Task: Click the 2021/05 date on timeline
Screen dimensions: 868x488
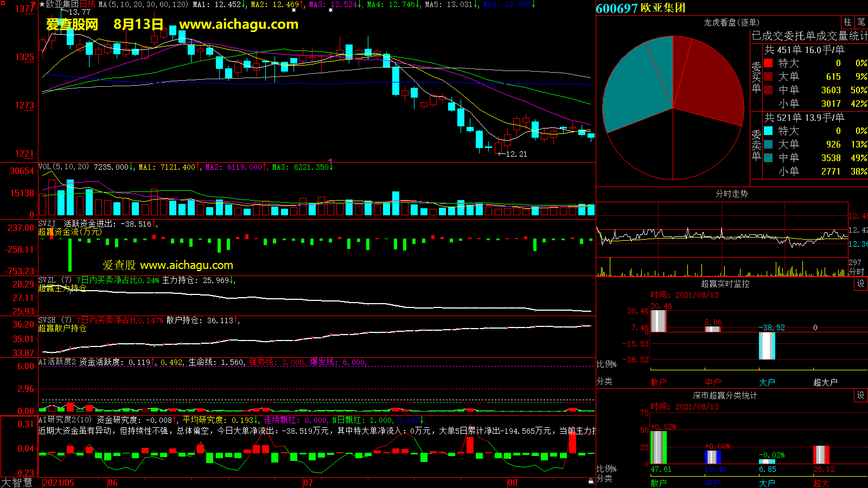Action: click(x=59, y=483)
